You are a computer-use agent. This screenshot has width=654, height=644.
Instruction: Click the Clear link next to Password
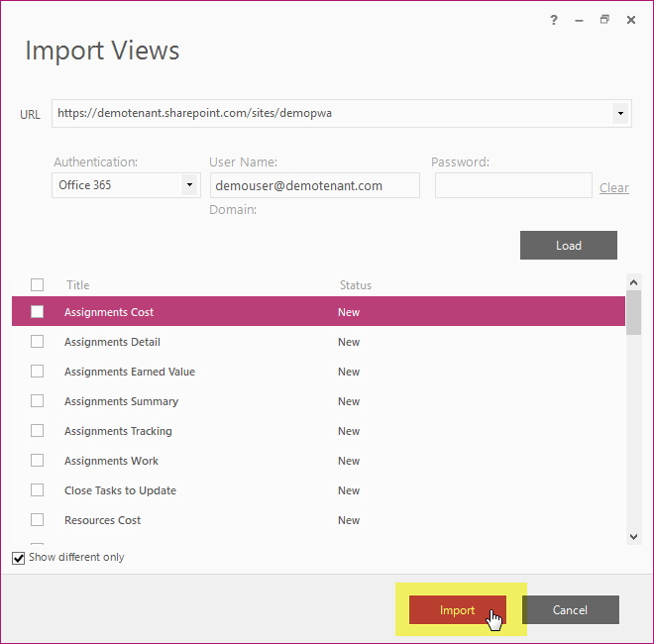(614, 187)
